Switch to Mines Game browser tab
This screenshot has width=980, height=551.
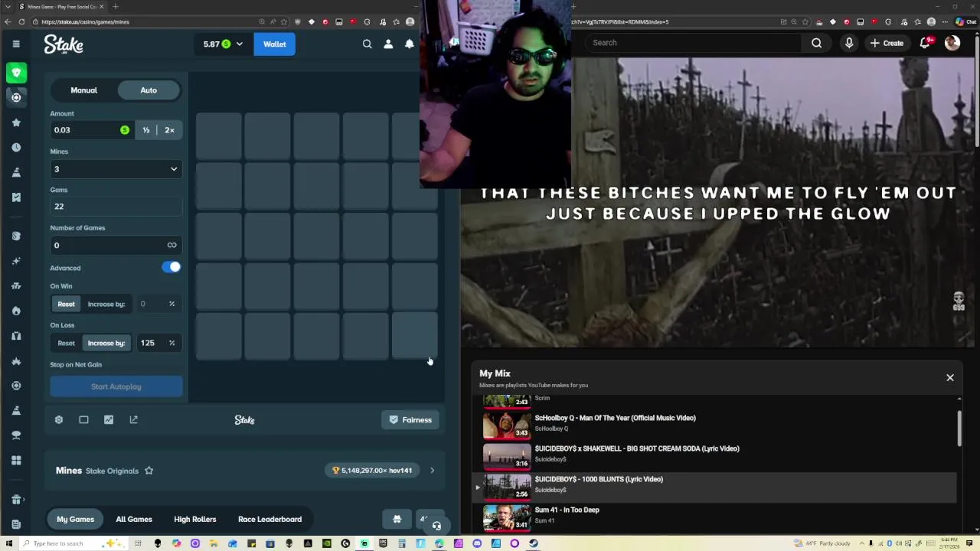tap(61, 7)
